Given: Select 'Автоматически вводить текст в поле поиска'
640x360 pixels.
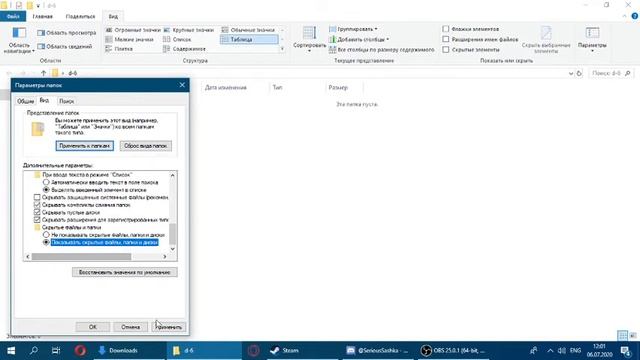Looking at the screenshot, I should point(46,182).
